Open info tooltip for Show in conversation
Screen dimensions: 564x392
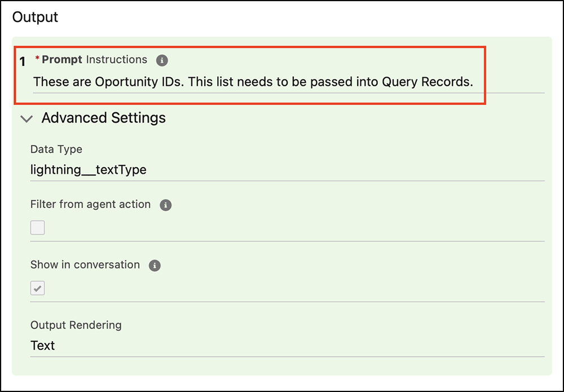pos(155,266)
